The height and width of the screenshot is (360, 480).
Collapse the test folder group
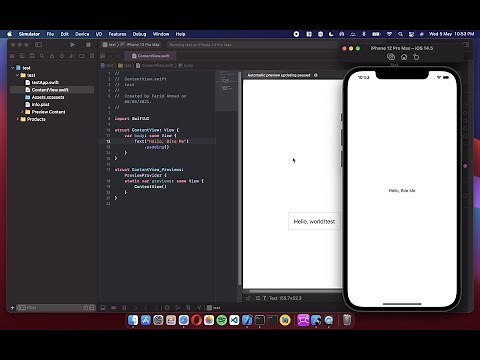click(x=18, y=75)
